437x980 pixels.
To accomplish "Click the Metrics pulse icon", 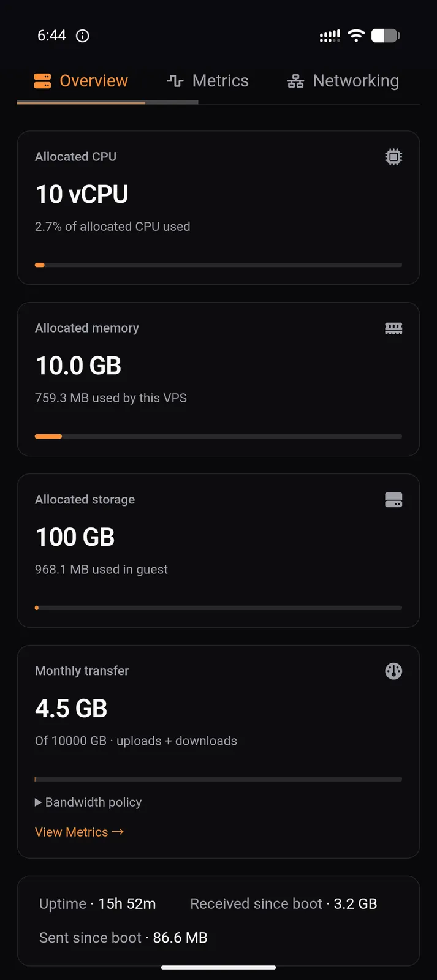I will pyautogui.click(x=175, y=81).
